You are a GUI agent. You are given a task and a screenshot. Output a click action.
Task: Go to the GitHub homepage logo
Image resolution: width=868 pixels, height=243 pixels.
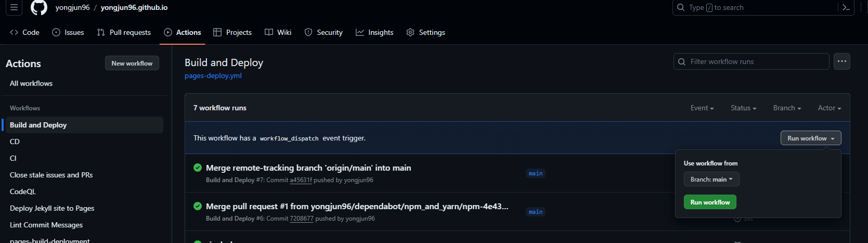tap(39, 7)
